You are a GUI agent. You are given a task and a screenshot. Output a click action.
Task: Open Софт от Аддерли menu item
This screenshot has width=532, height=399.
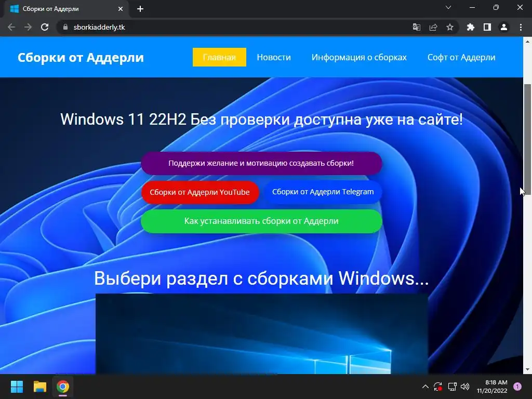(x=461, y=57)
